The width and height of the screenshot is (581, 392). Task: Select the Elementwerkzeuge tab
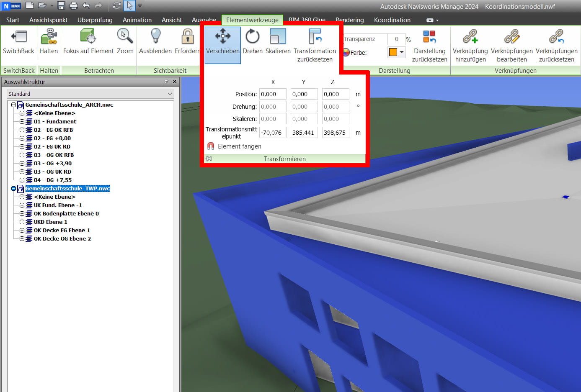252,20
